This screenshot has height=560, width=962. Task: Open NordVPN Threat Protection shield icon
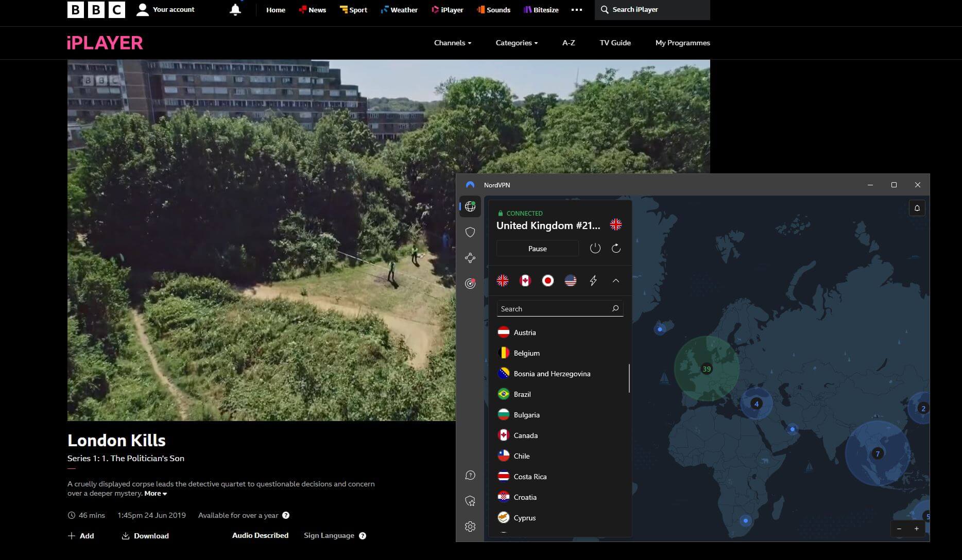(470, 232)
